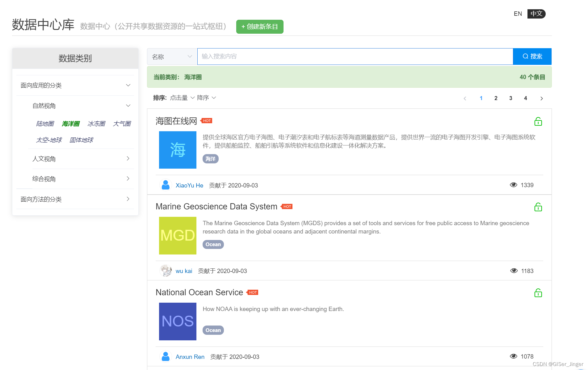The image size is (588, 370).
Task: Open the 降序 order dropdown
Action: pyautogui.click(x=207, y=98)
